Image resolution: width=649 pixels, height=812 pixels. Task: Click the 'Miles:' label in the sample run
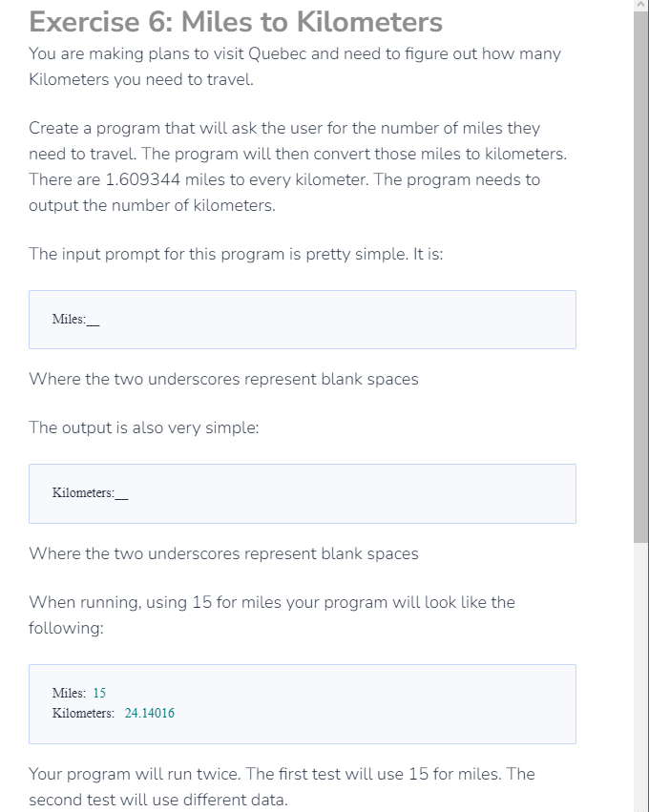(x=69, y=693)
